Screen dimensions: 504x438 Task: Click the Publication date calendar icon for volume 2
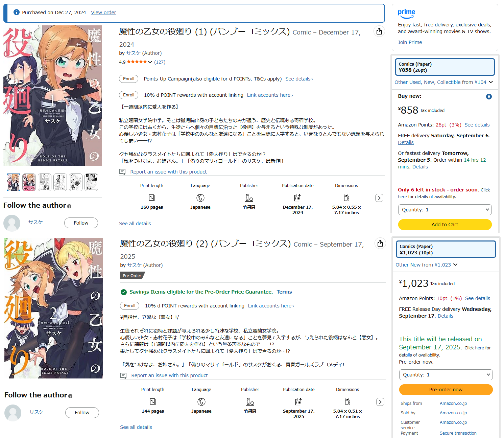point(299,402)
